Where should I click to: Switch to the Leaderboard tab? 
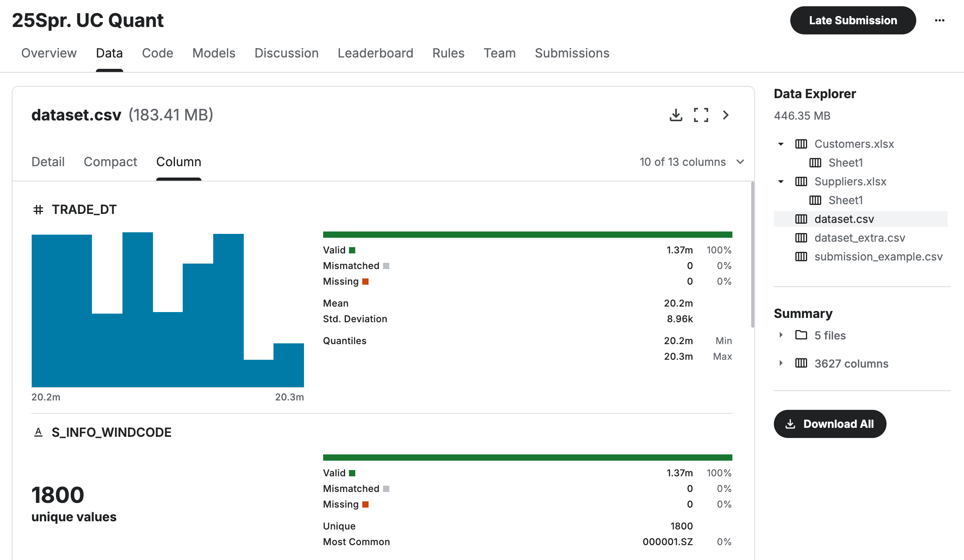[375, 53]
